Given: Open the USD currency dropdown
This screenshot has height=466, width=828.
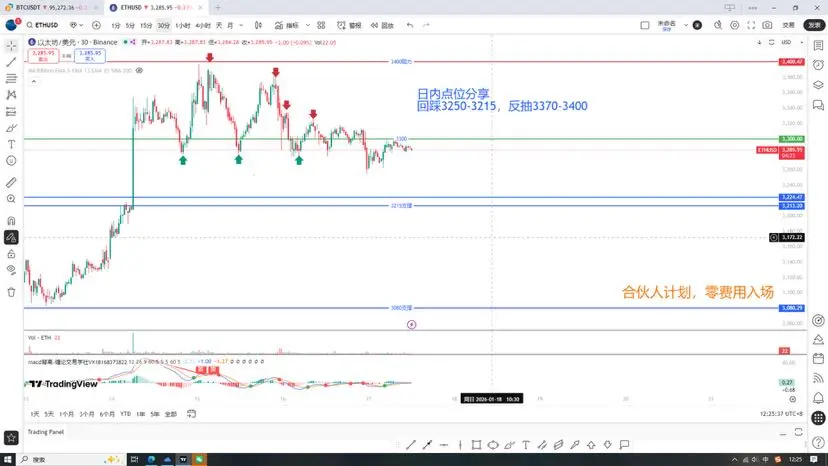Looking at the screenshot, I should point(792,42).
